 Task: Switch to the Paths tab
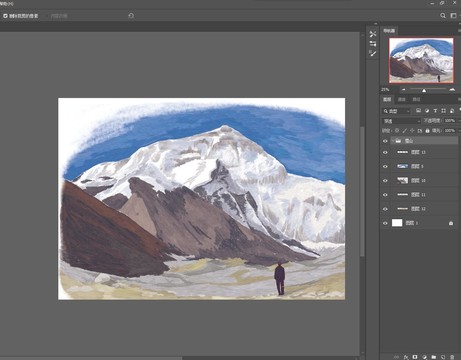[x=416, y=99]
